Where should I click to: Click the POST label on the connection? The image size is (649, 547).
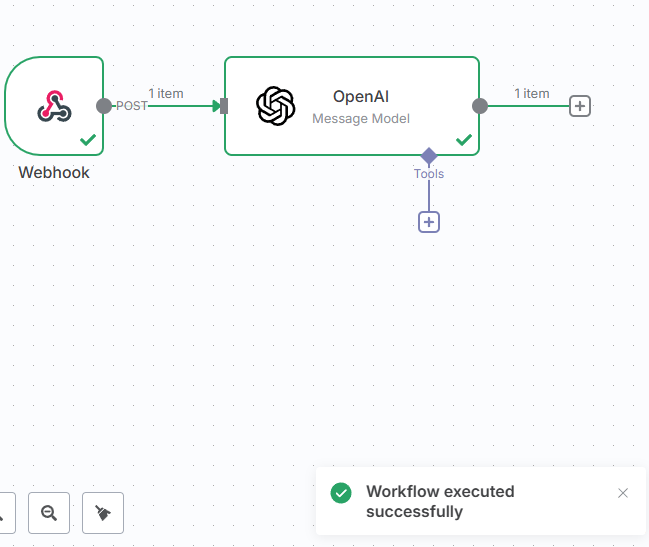click(132, 106)
